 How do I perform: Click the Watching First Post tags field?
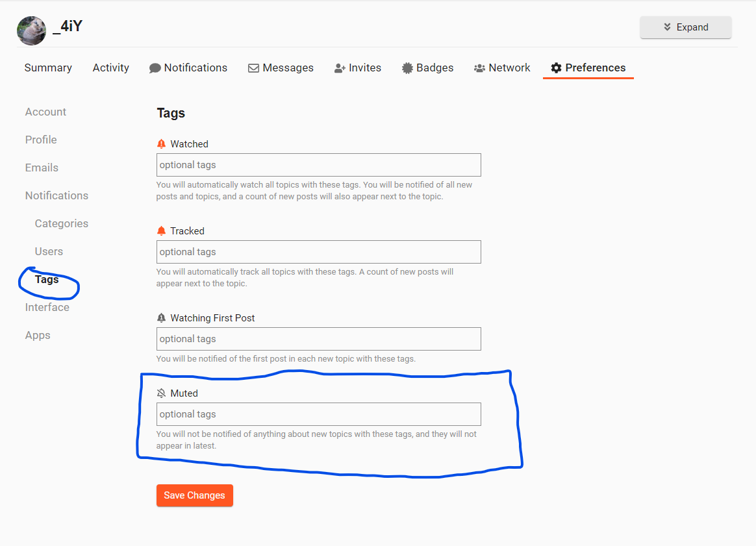[x=319, y=339]
